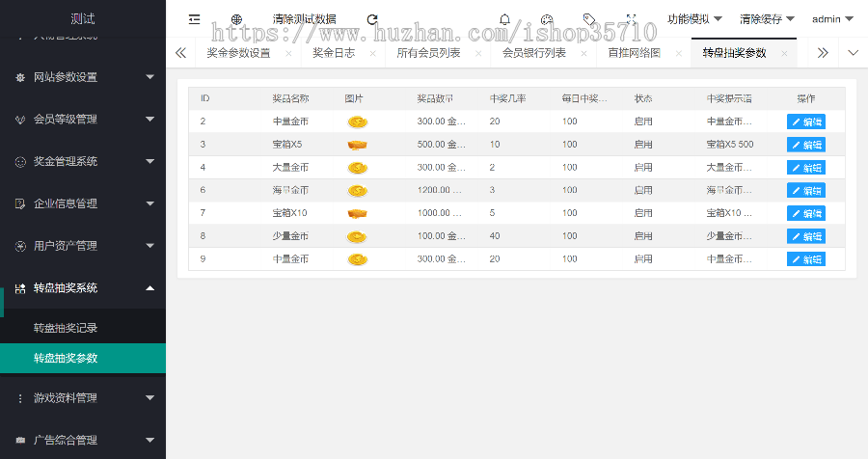The image size is (868, 459).
Task: Close the 转盘抽奖参数 tab
Action: 784,53
